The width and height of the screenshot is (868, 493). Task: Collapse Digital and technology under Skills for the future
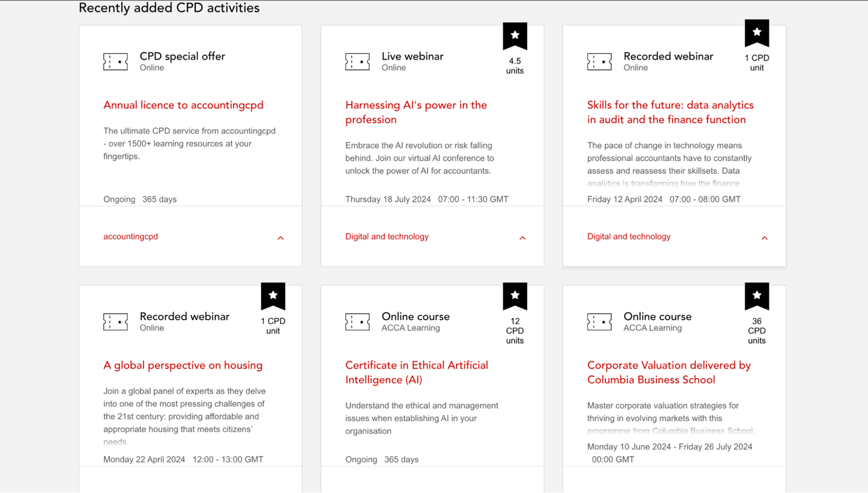(764, 238)
